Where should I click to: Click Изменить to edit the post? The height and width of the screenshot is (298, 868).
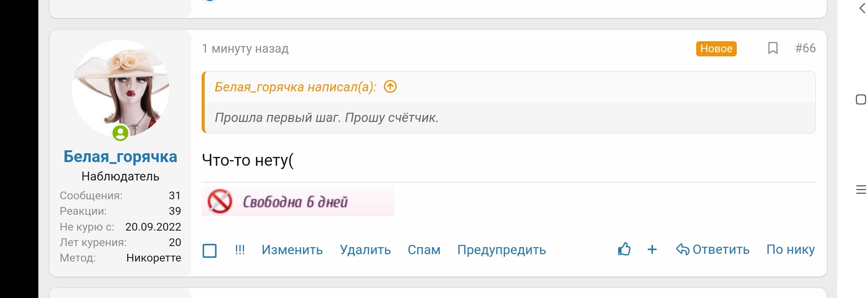[292, 250]
